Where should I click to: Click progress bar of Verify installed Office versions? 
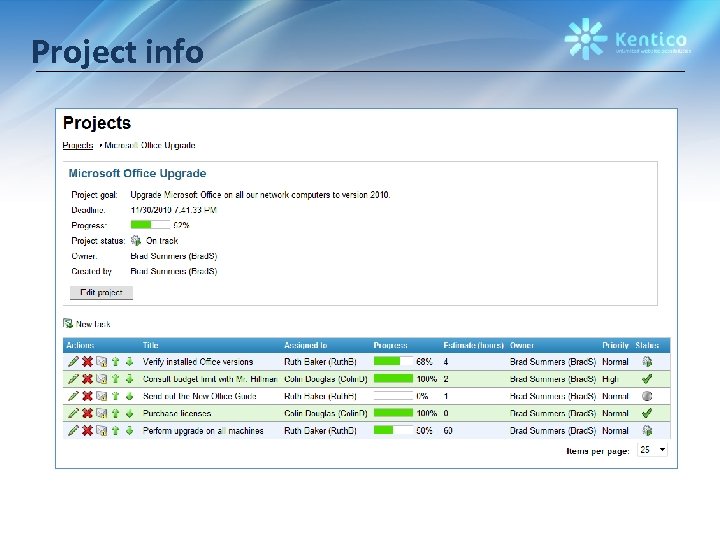(393, 361)
